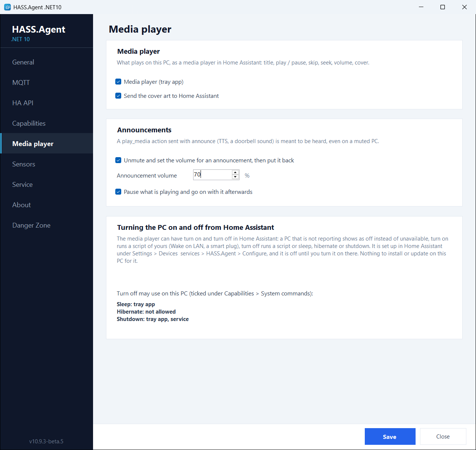Click the Announcement volume input field
This screenshot has height=450, width=476.
(212, 175)
